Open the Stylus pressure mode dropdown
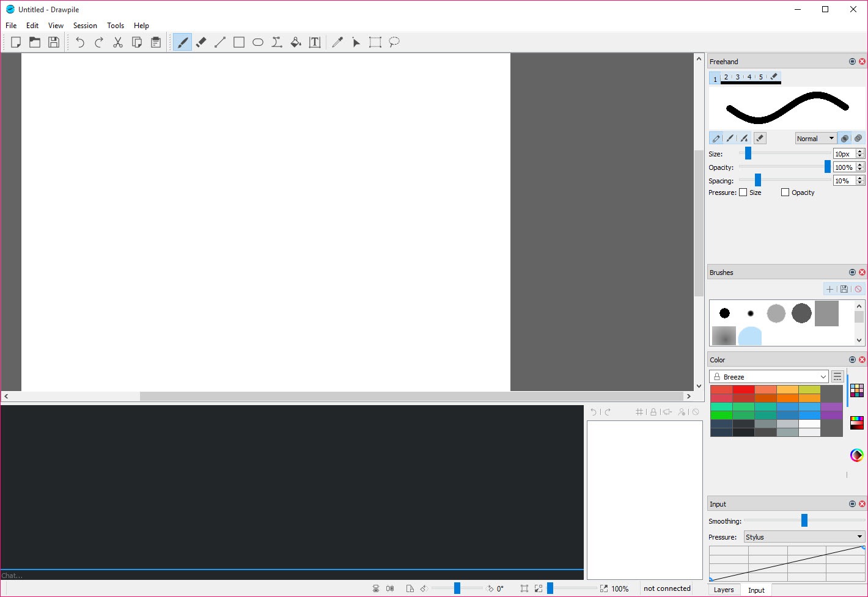The width and height of the screenshot is (868, 597). pos(804,537)
